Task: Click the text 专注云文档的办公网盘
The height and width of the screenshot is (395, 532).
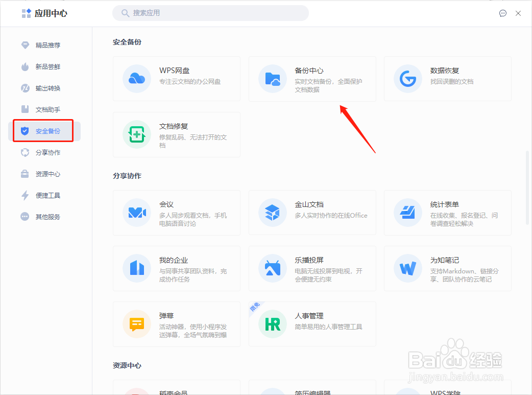Action: (x=190, y=82)
